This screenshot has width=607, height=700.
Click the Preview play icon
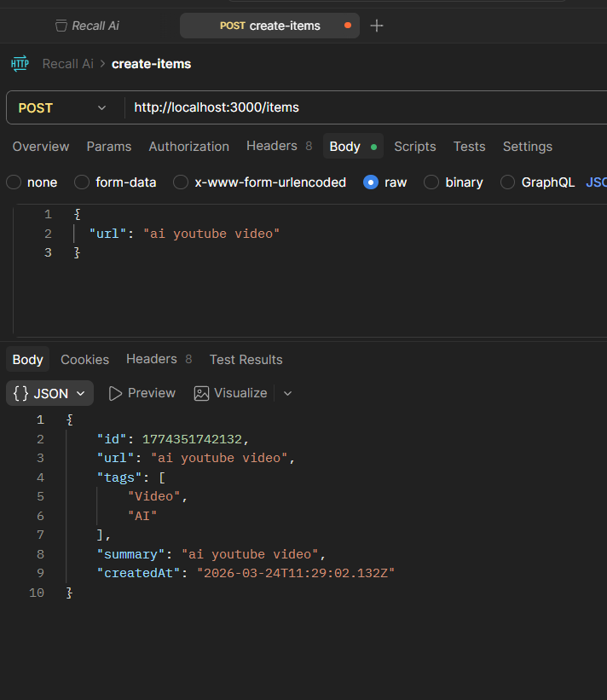[x=115, y=393]
